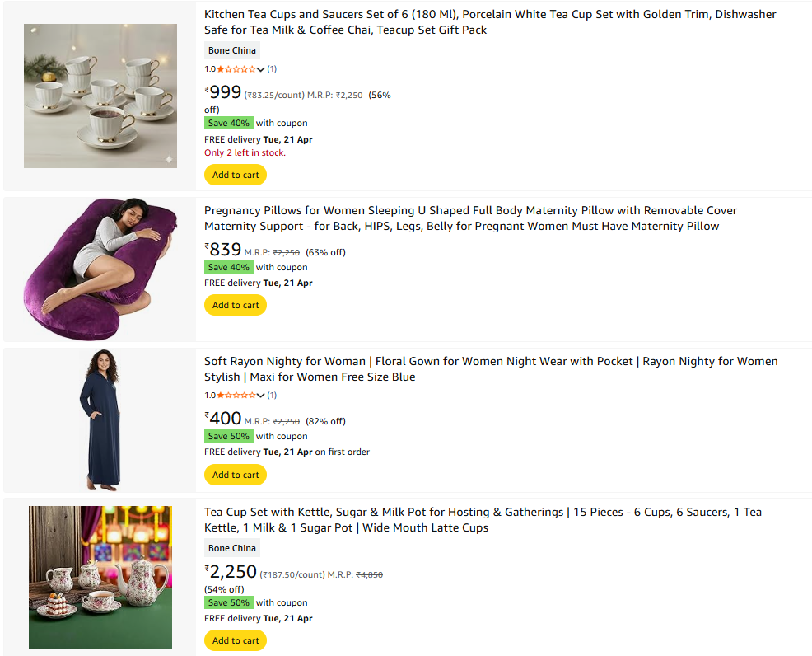Viewport: 812px width, 656px height.
Task: Click the Save 50% coupon badge on nighty
Action: point(229,436)
